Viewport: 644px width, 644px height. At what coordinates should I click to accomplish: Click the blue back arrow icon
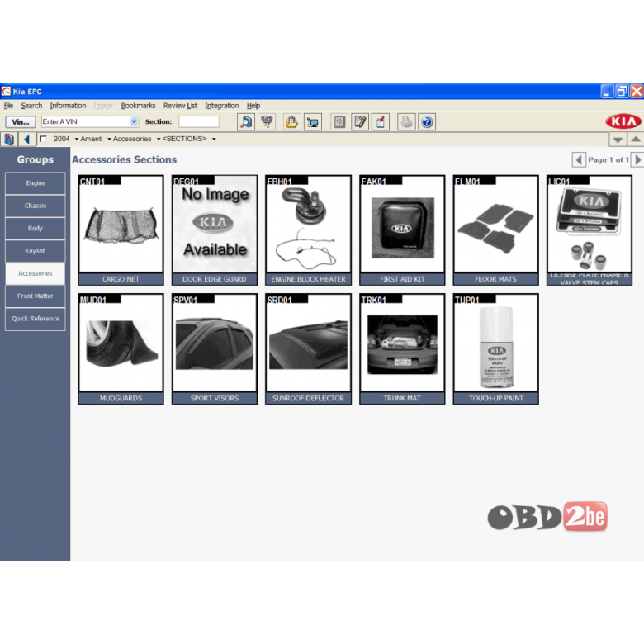click(x=27, y=140)
